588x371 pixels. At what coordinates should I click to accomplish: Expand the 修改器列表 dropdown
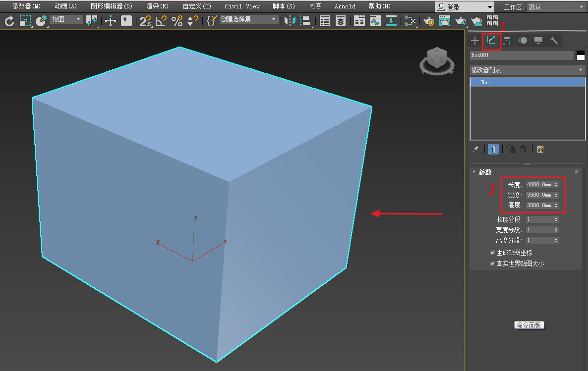click(528, 70)
